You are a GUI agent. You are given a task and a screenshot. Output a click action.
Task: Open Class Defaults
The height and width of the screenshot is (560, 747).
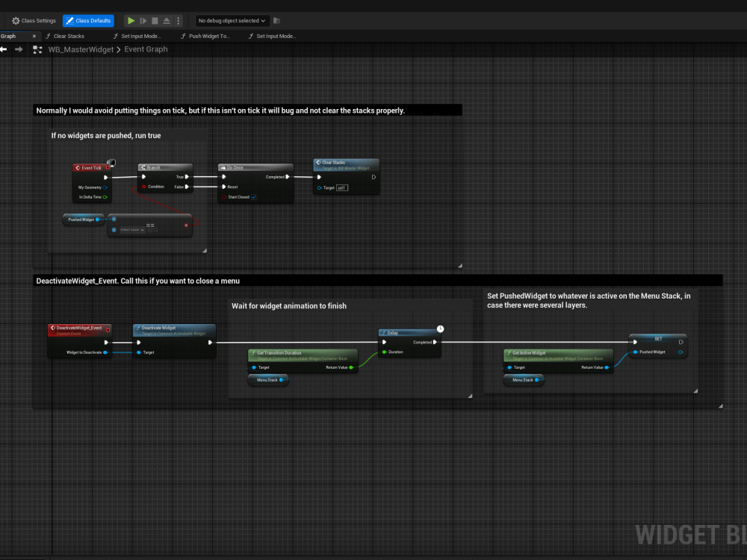point(88,20)
